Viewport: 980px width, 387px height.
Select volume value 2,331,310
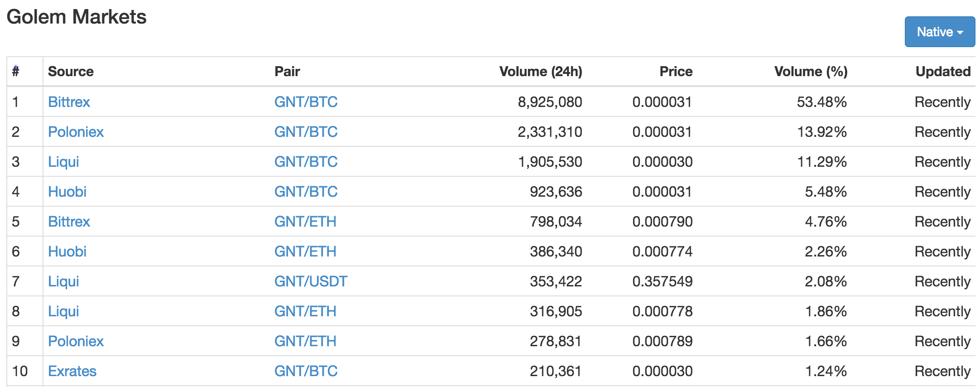550,132
